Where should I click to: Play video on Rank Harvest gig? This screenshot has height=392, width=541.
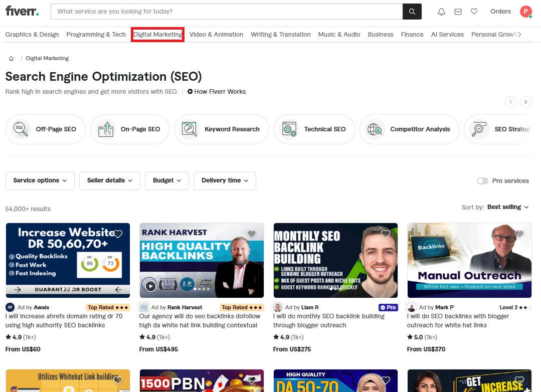coord(149,286)
